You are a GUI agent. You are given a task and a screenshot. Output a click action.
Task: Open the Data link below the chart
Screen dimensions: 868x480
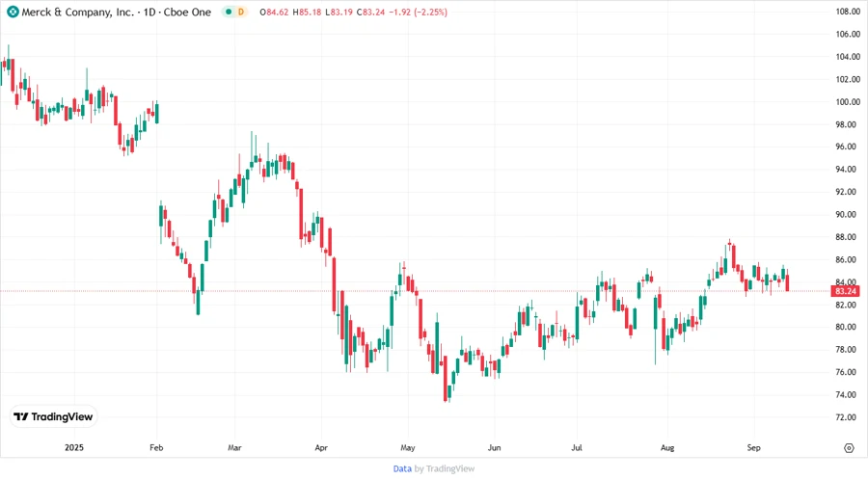point(402,468)
